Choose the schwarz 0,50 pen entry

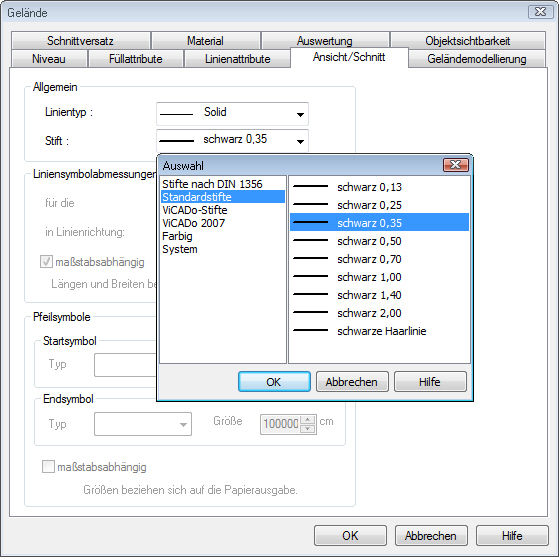tap(379, 241)
